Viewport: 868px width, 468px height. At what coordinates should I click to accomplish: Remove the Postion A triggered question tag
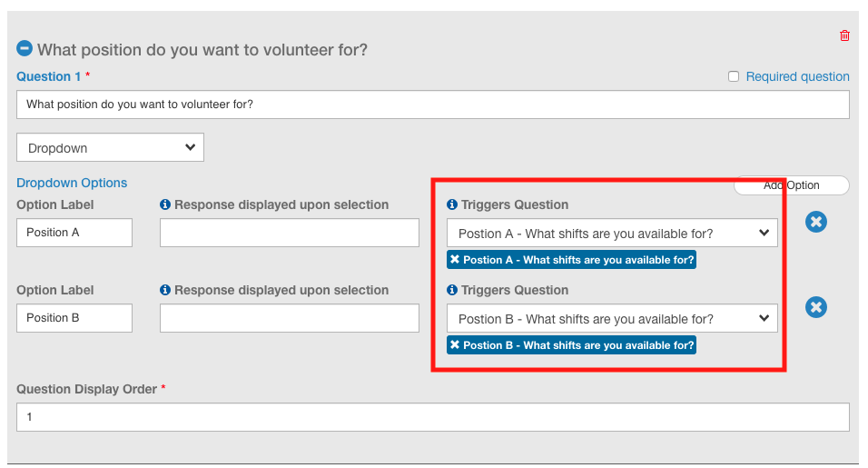(455, 259)
